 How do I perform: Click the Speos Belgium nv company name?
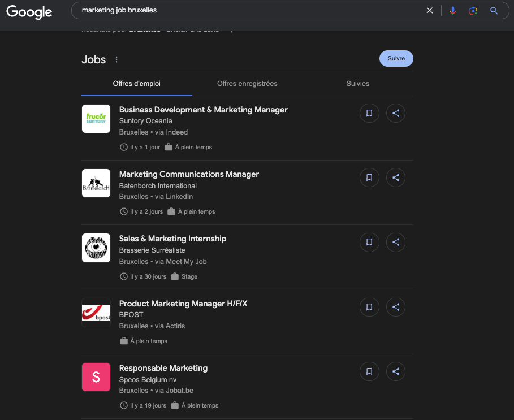coord(148,380)
